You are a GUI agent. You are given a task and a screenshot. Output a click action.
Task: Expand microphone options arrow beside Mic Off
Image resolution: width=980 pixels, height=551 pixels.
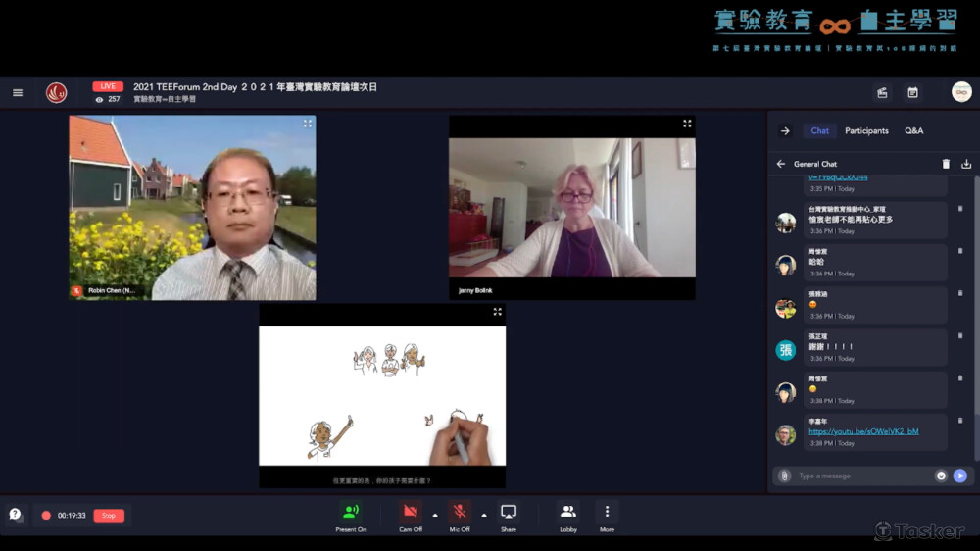(x=484, y=515)
